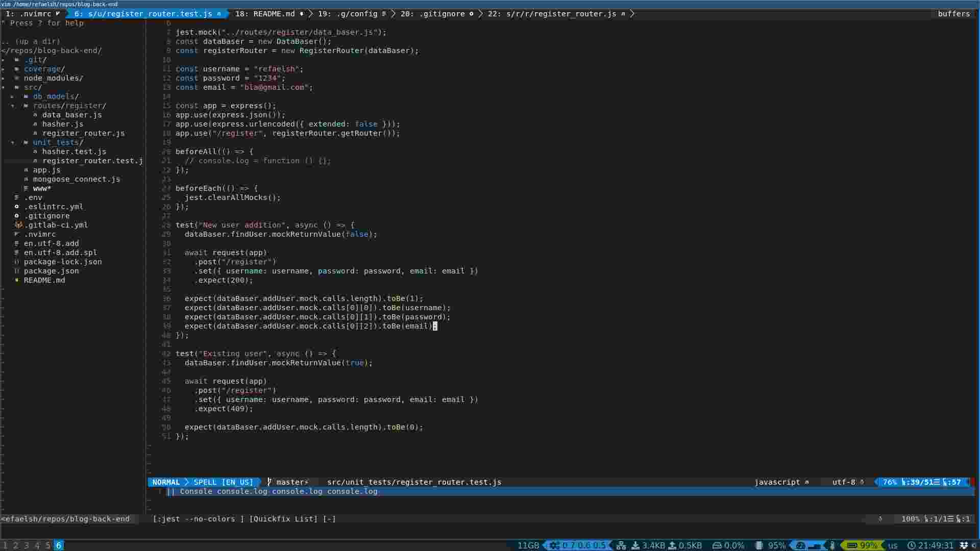The width and height of the screenshot is (980, 551).
Task: Click the buffers label at top right
Action: coord(954,14)
